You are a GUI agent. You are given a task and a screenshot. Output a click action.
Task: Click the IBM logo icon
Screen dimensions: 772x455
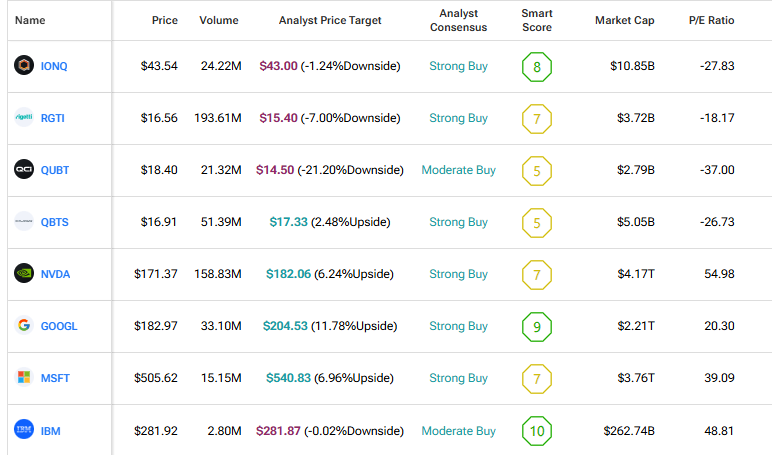pos(24,430)
